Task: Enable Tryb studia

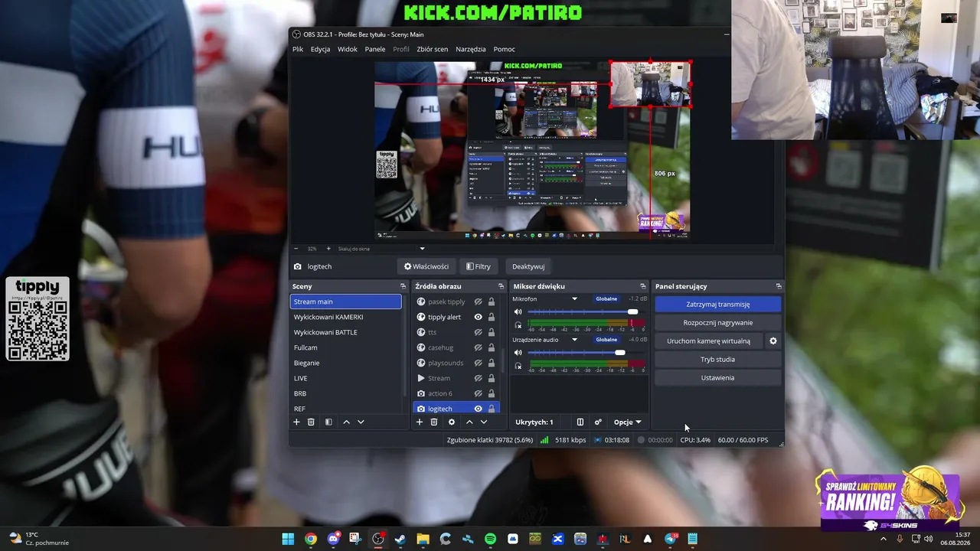Action: click(x=717, y=359)
